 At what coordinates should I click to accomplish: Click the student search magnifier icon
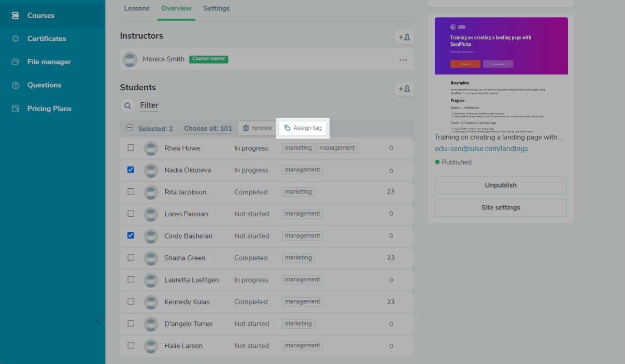[128, 105]
